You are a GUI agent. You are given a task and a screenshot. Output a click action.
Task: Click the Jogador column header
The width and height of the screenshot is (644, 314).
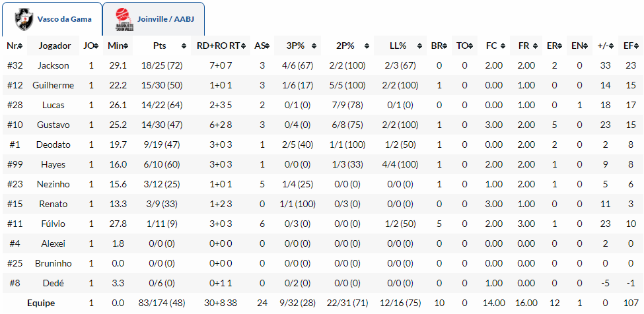(54, 46)
